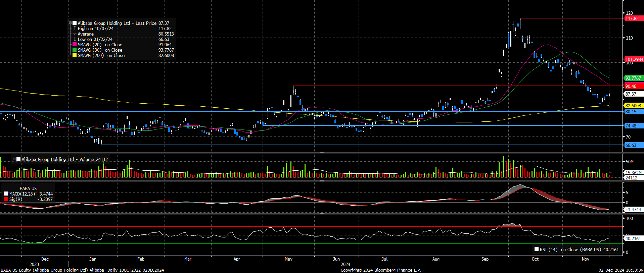644x273 pixels.
Task: Click the 117.82 value in price legend
Action: tap(165, 29)
